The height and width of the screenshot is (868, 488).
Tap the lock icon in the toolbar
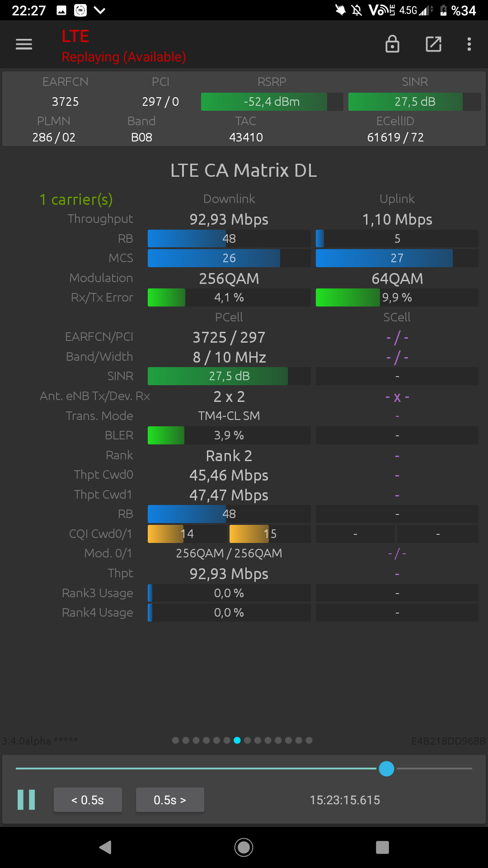click(x=392, y=44)
